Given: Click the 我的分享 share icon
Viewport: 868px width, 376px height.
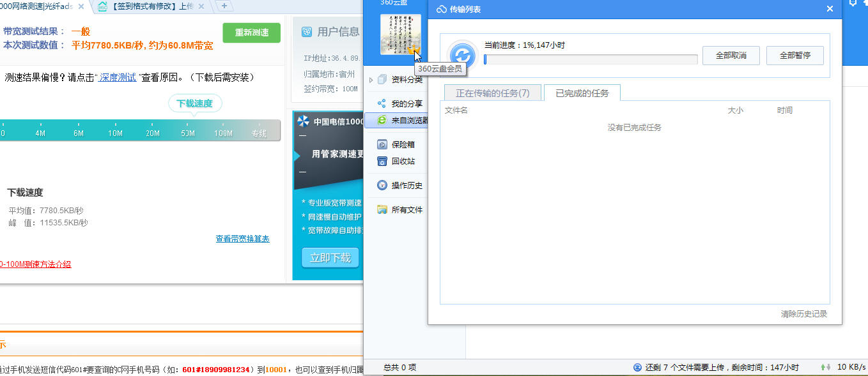Looking at the screenshot, I should click(382, 103).
